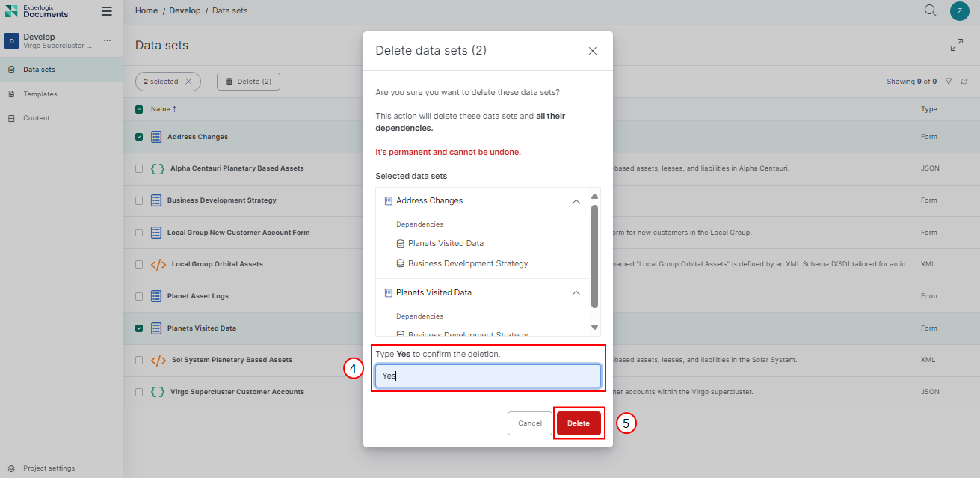
Task: Click the search magnifier icon
Action: coord(930,10)
